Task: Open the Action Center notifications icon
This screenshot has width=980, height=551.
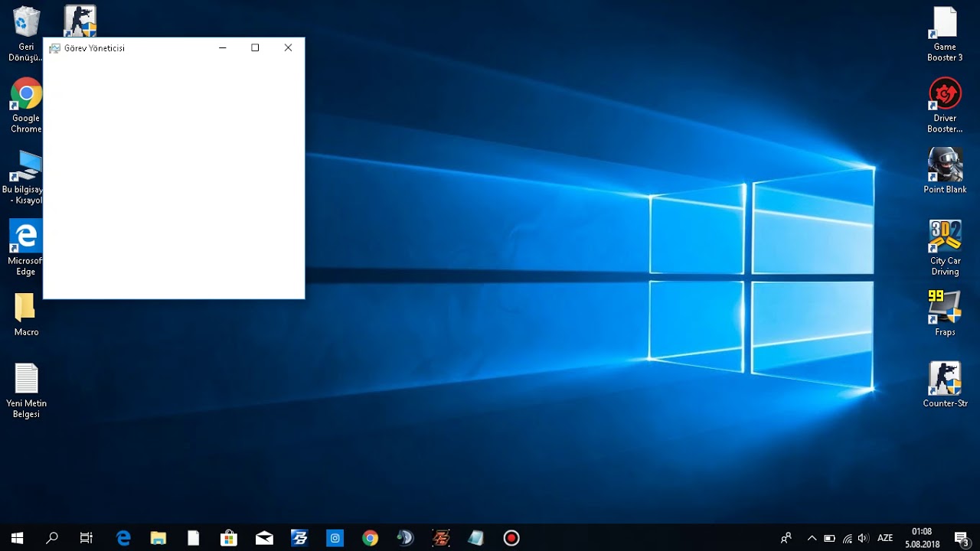Action: [962, 538]
